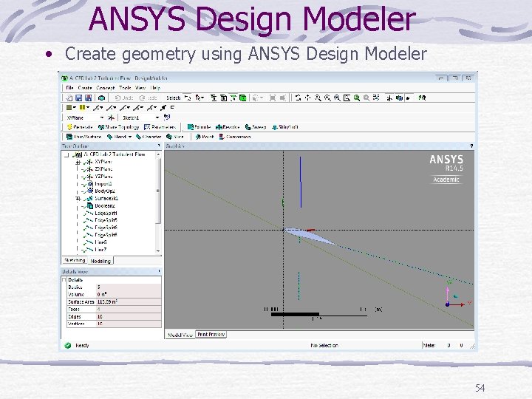This screenshot has width=532, height=399.
Task: Collapse the CFD Lab 2 Turbulent Flow root node
Action: [x=66, y=155]
